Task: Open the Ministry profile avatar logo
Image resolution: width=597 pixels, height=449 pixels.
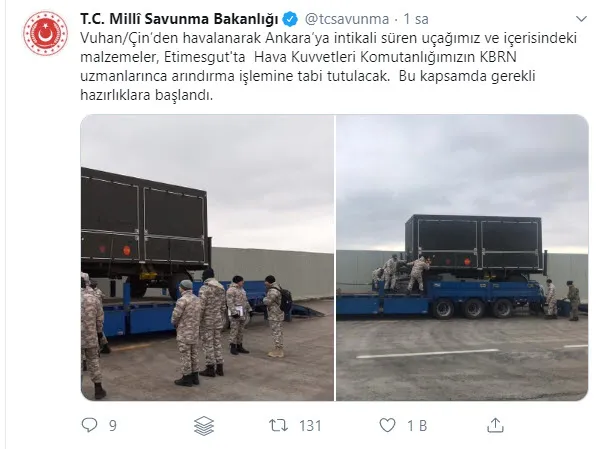Action: pos(45,34)
